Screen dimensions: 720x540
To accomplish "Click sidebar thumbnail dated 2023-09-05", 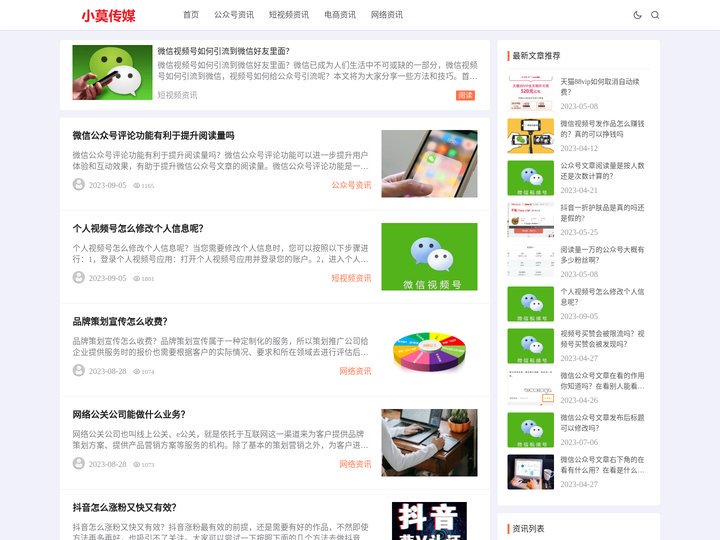I will click(530, 304).
